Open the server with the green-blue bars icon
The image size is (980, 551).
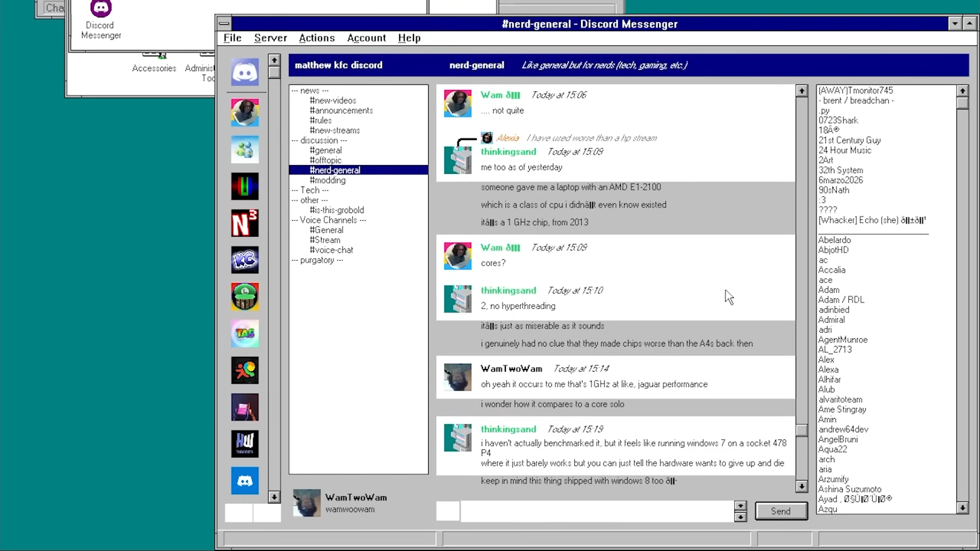click(x=244, y=186)
